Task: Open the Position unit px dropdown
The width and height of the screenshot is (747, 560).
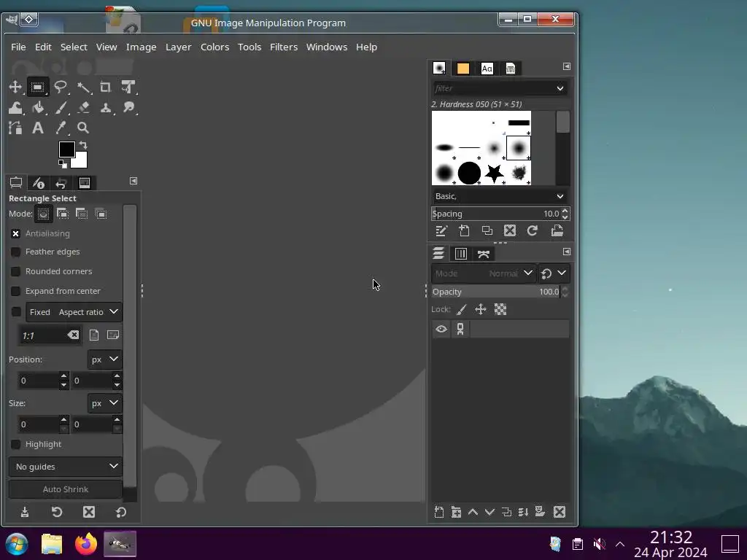Action: pyautogui.click(x=105, y=359)
